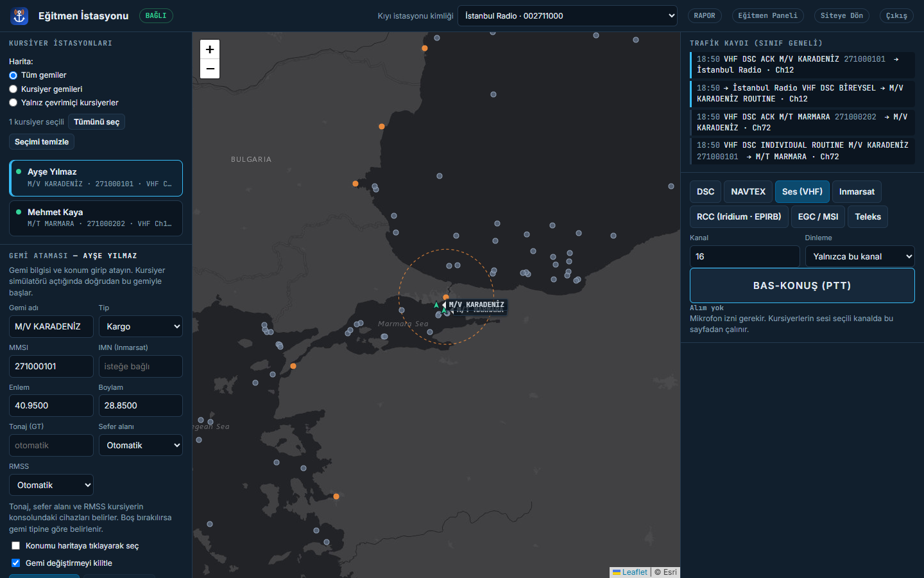Click the first log entry DSC ACK M/V KARADENİZ
The height and width of the screenshot is (578, 924).
click(802, 65)
